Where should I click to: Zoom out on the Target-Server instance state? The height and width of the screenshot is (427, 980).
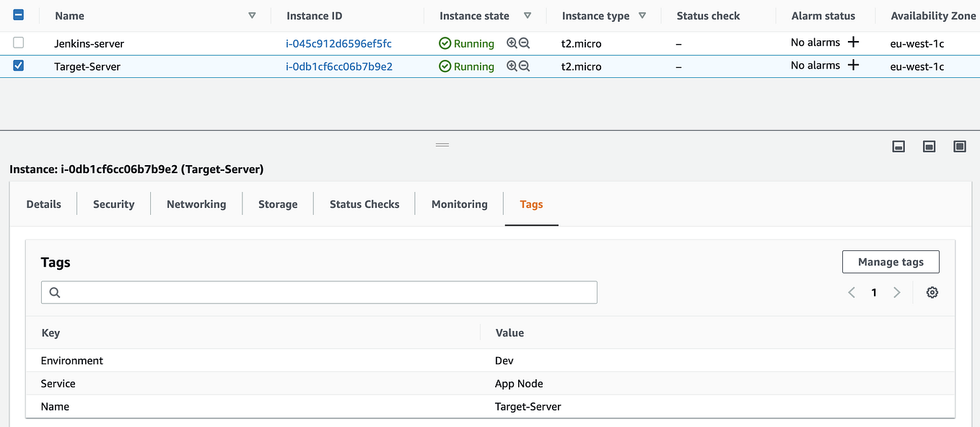coord(525,66)
